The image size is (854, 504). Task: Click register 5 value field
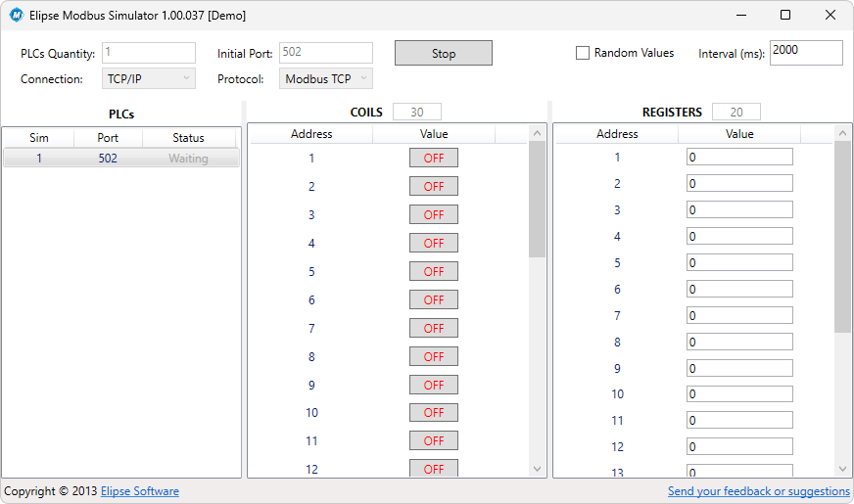pos(739,263)
